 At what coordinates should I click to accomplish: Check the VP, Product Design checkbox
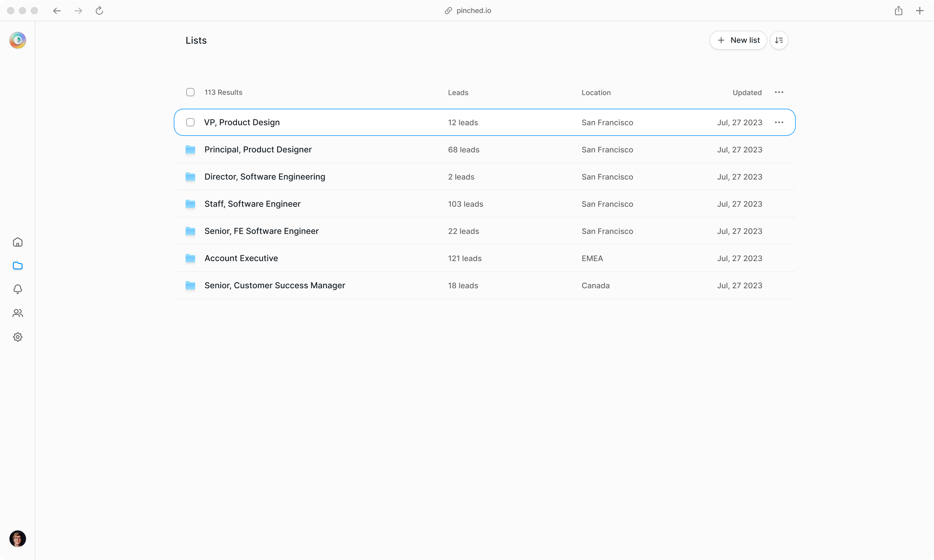(190, 122)
